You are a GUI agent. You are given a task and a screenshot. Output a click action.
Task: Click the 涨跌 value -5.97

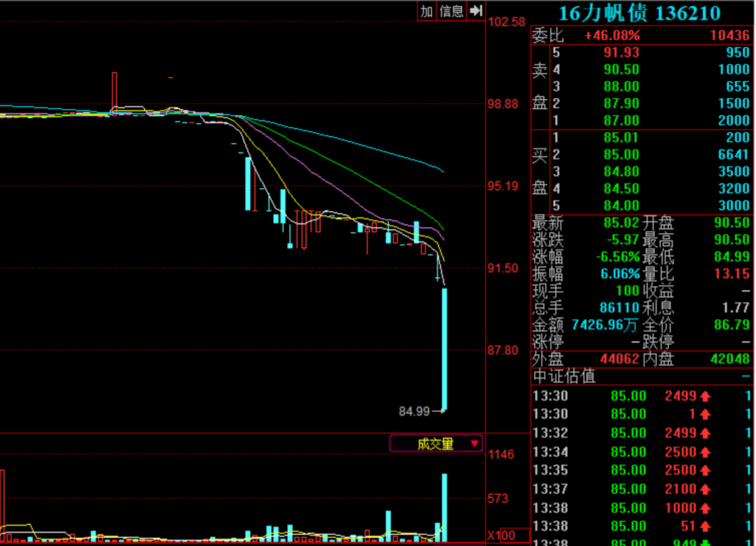tap(623, 240)
